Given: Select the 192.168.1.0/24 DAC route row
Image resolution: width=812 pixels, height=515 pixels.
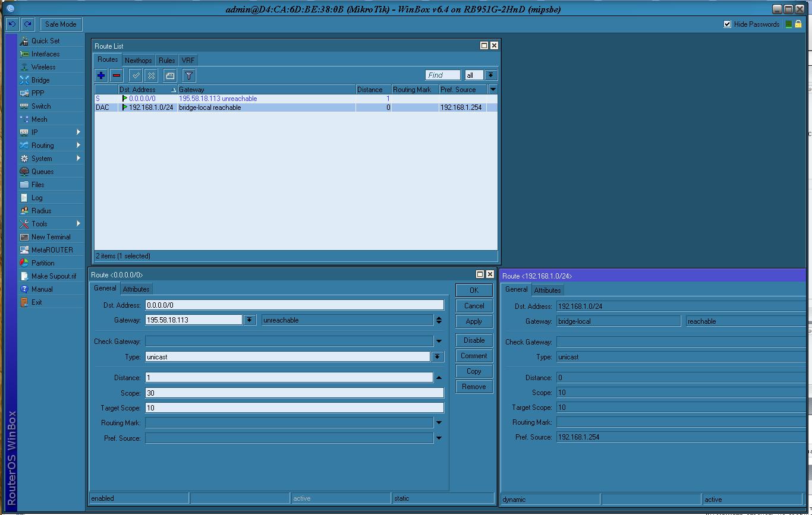Looking at the screenshot, I should [x=295, y=108].
